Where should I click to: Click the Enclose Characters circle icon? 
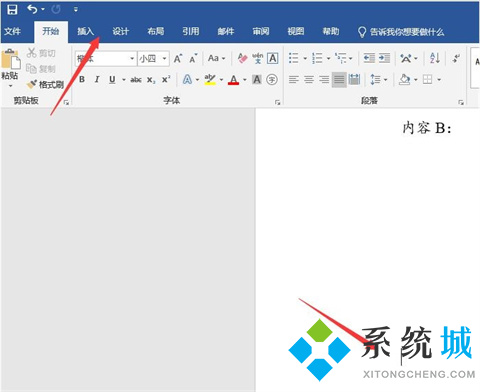click(x=272, y=80)
